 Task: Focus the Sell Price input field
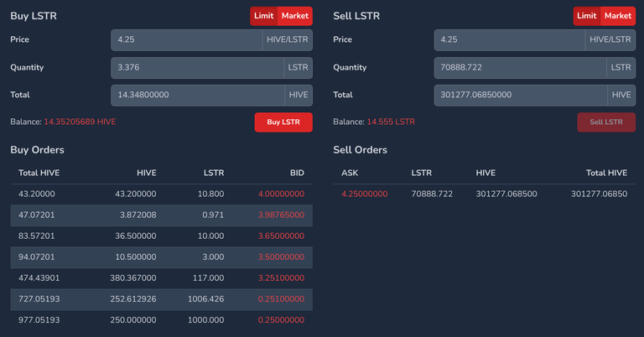pyautogui.click(x=510, y=39)
